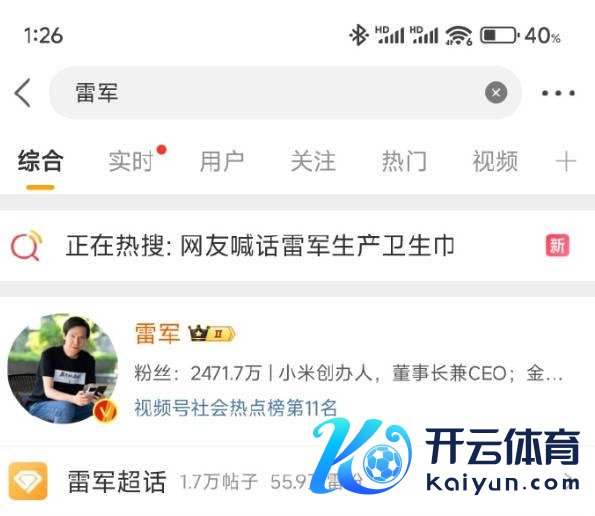Image resolution: width=595 pixels, height=516 pixels.
Task: Tap the back arrow icon
Action: point(22,93)
